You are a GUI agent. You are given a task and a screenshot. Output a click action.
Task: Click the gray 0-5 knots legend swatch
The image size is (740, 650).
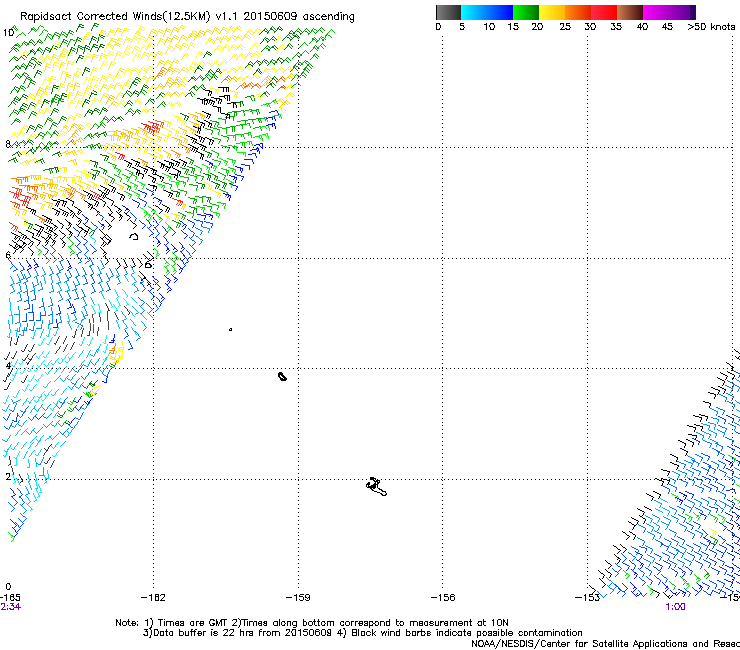coord(448,12)
